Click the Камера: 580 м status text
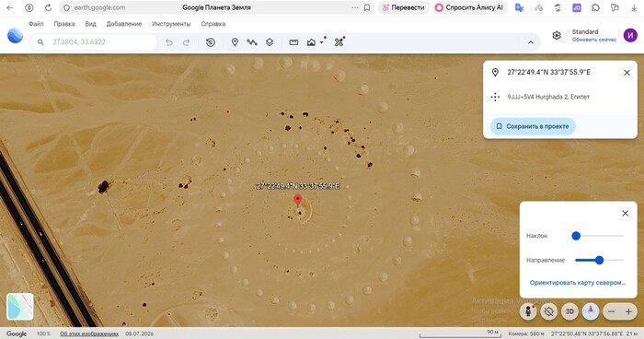644x339 pixels. [526, 333]
